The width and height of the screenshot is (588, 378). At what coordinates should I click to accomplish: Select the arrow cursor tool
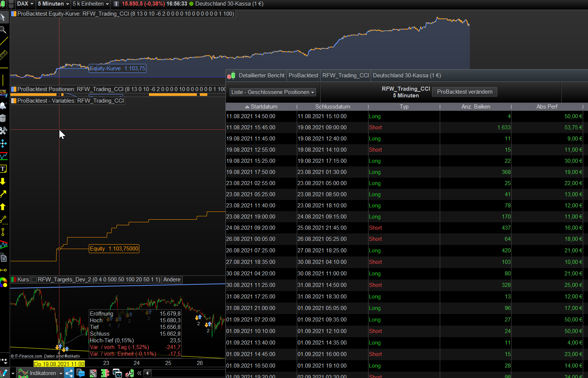(3, 17)
